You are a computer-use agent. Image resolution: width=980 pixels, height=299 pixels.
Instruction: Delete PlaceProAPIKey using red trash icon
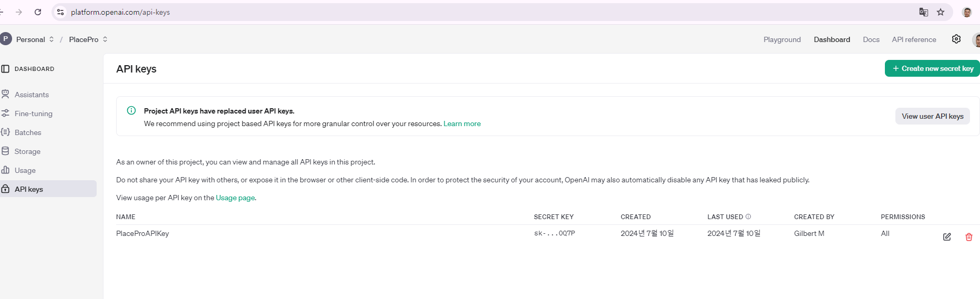click(x=969, y=237)
